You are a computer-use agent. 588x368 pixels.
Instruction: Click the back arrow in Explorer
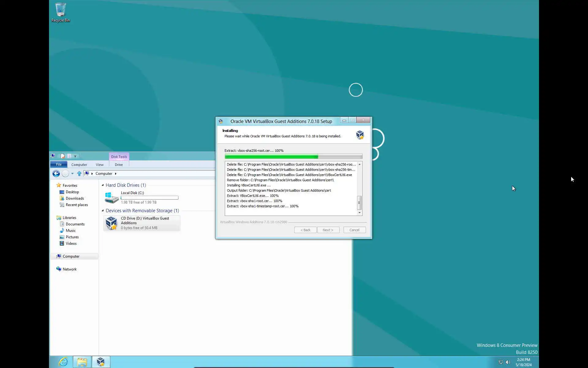point(56,174)
